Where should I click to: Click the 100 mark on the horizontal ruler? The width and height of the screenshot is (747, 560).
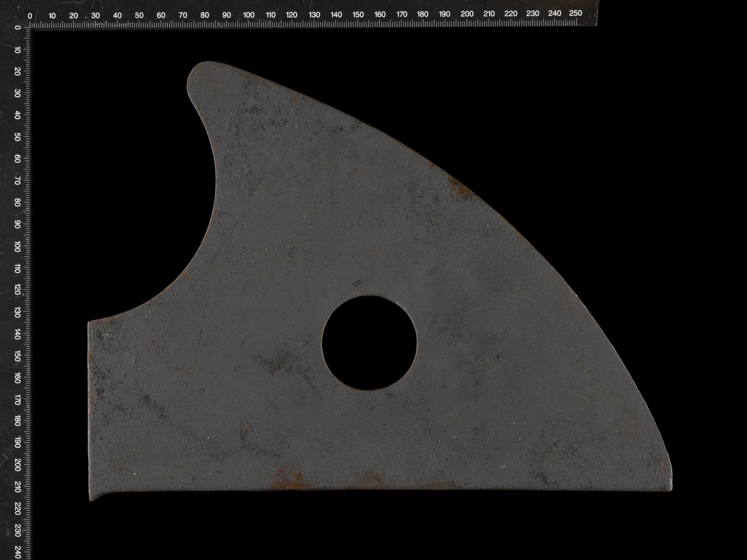point(249,15)
